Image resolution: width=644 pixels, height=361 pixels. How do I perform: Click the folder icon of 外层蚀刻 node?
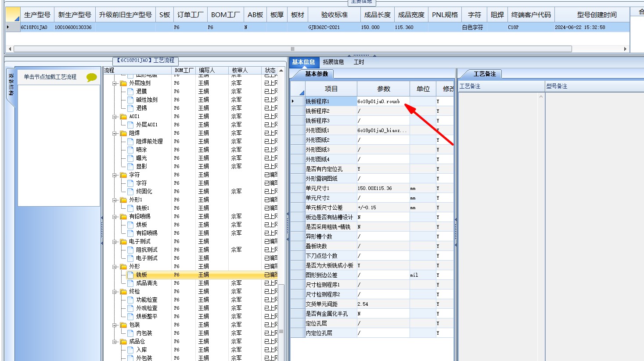click(x=123, y=83)
